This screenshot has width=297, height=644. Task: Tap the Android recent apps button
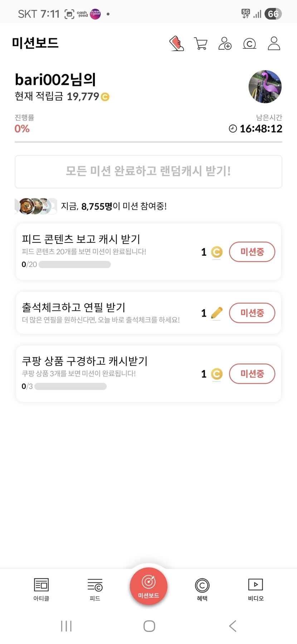tap(66, 626)
